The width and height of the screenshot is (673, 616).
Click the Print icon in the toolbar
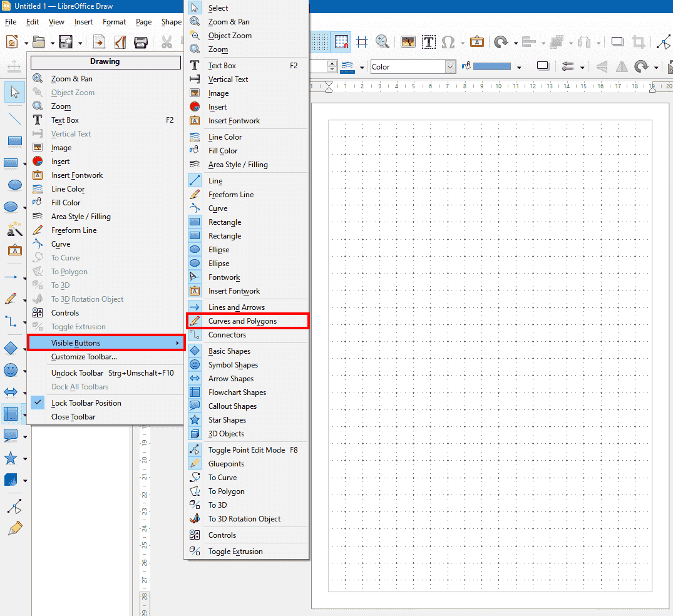pyautogui.click(x=141, y=42)
